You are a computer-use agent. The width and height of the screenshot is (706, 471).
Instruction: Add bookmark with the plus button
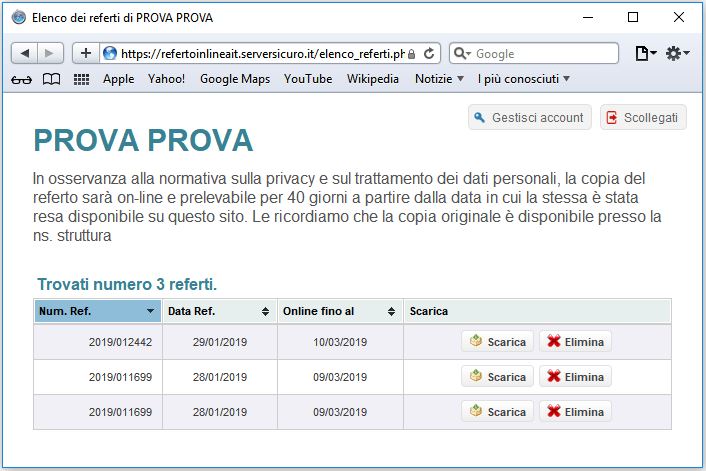[x=86, y=54]
